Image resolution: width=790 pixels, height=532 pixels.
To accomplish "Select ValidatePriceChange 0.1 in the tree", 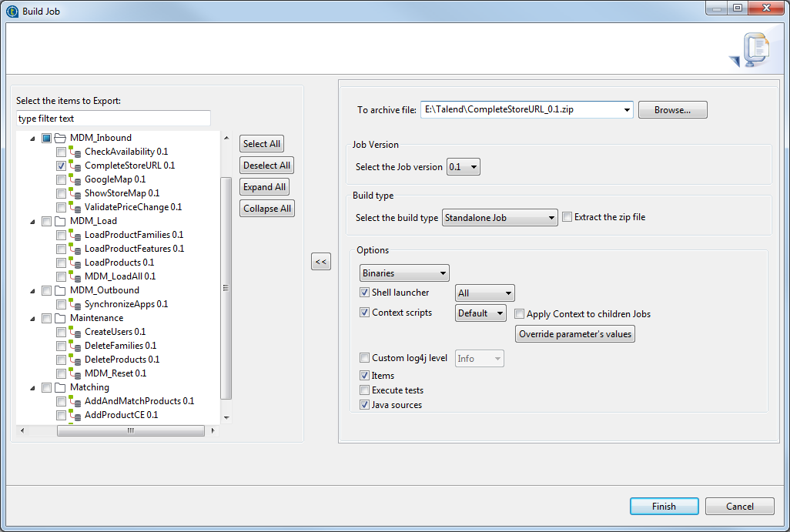I will [132, 207].
